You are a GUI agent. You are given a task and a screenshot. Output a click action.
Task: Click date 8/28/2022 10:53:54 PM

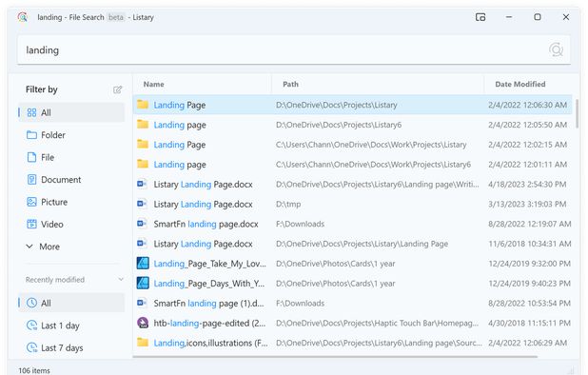530,304
